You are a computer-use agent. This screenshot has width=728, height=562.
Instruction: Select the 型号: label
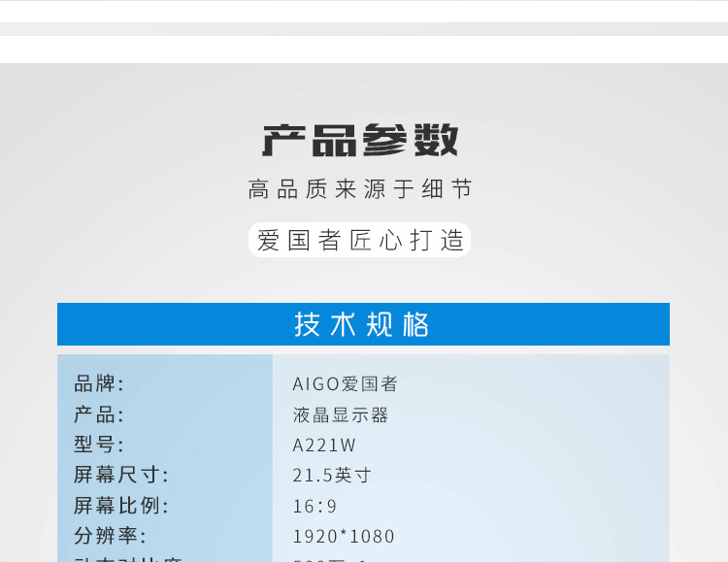click(99, 445)
